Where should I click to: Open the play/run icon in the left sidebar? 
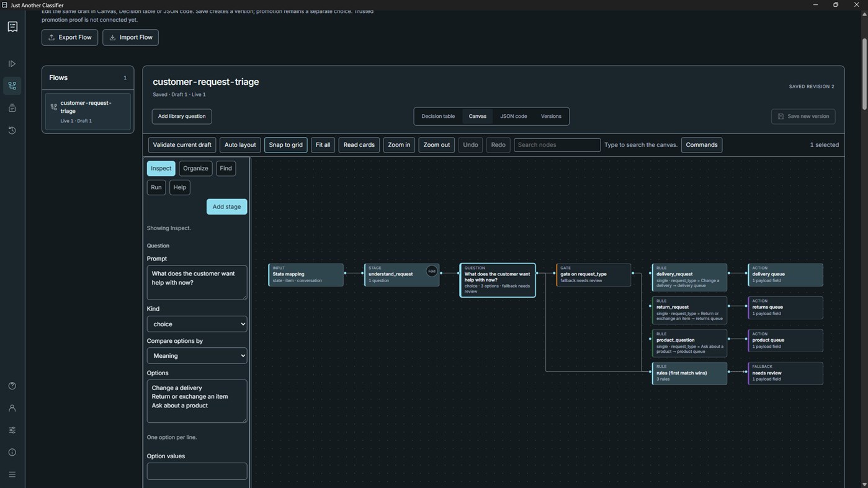click(x=12, y=64)
